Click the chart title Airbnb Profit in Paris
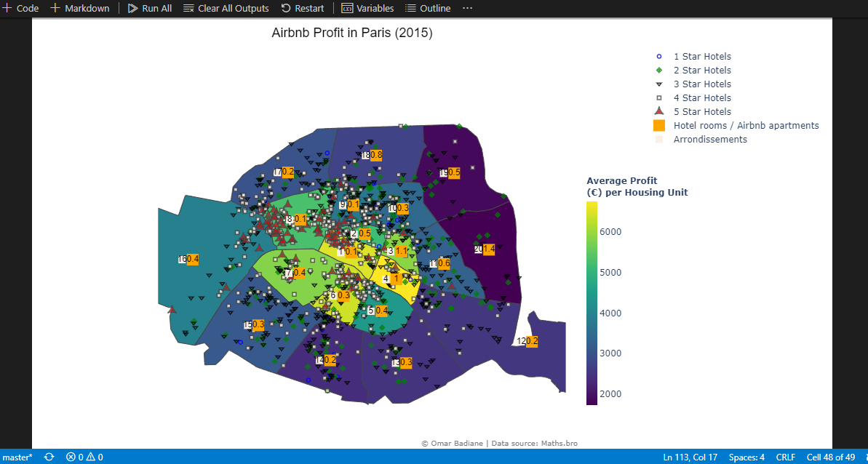Viewport: 868px width, 464px height. [x=352, y=33]
